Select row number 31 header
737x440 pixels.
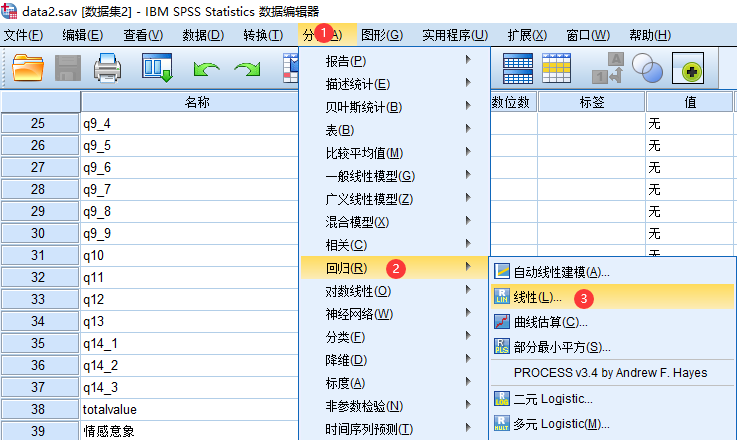click(39, 255)
